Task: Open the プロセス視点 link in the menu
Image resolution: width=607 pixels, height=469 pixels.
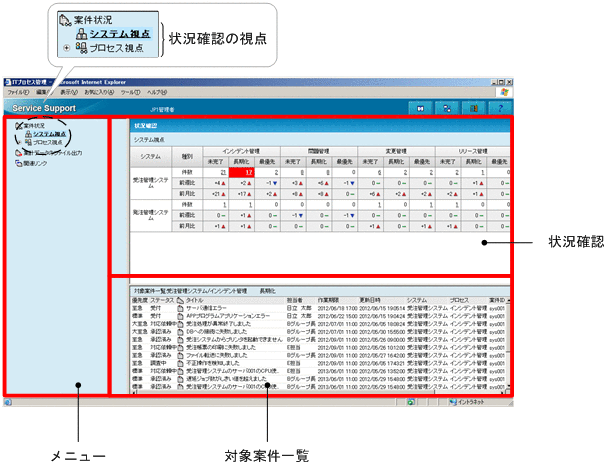Action: point(48,142)
